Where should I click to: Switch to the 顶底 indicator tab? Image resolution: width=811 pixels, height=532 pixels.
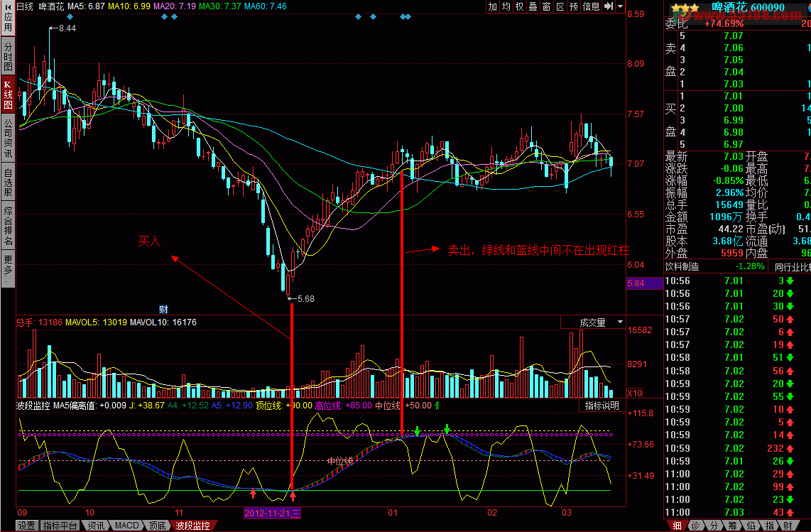[x=158, y=526]
